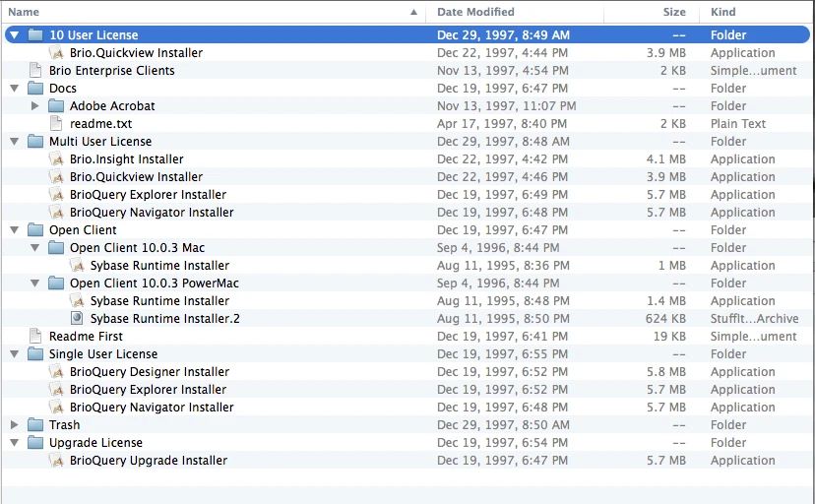The image size is (815, 504).
Task: Click the 5.8 MB size value
Action: click(665, 371)
